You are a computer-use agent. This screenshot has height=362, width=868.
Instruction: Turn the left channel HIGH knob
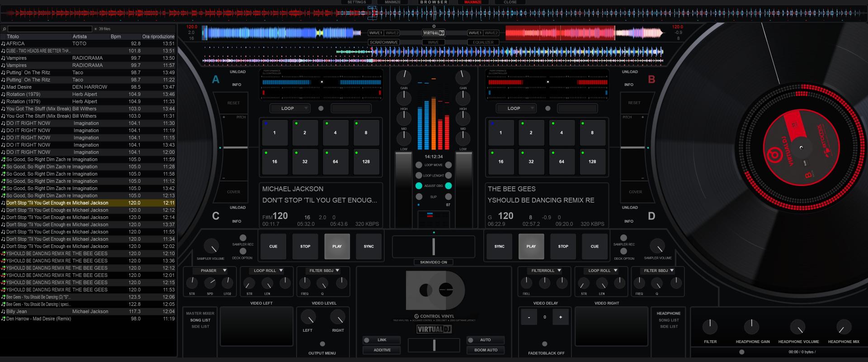[x=404, y=98]
